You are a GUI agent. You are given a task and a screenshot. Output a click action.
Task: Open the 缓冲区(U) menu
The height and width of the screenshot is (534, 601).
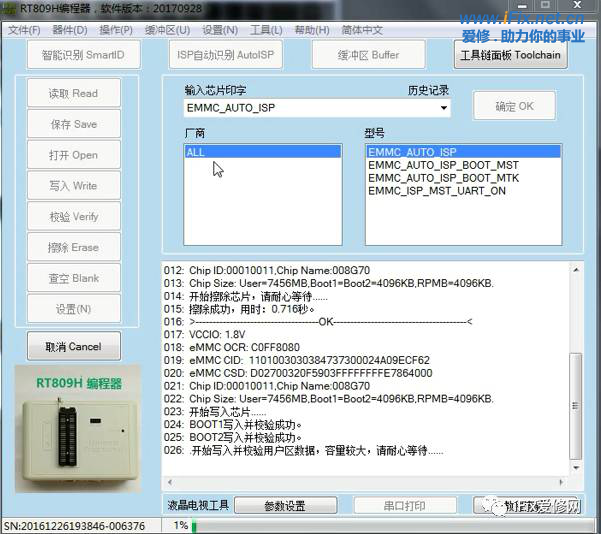click(167, 30)
